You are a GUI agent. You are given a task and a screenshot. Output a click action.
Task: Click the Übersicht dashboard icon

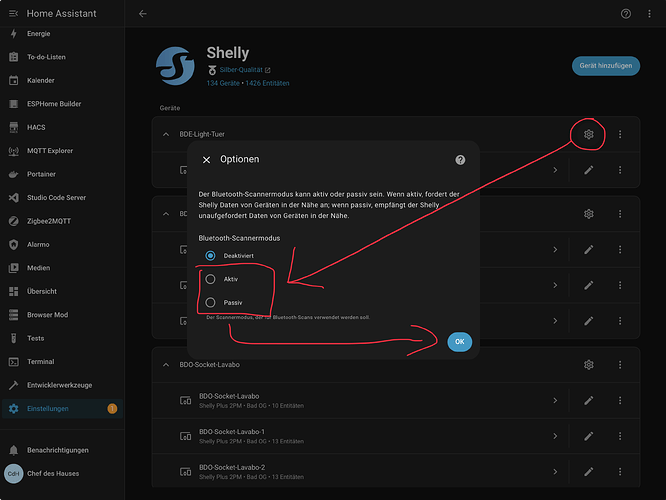tap(14, 291)
